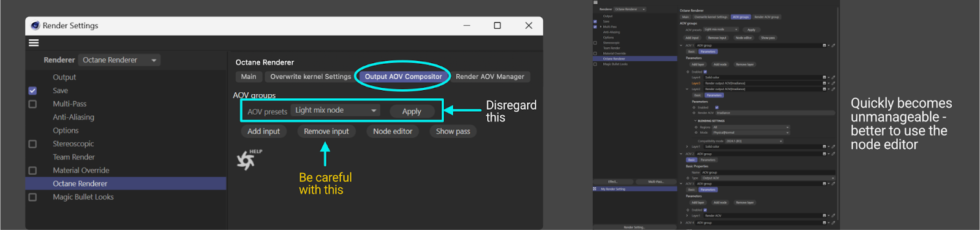
Task: Open the Type dropdown showing Output AOV
Action: [769, 178]
